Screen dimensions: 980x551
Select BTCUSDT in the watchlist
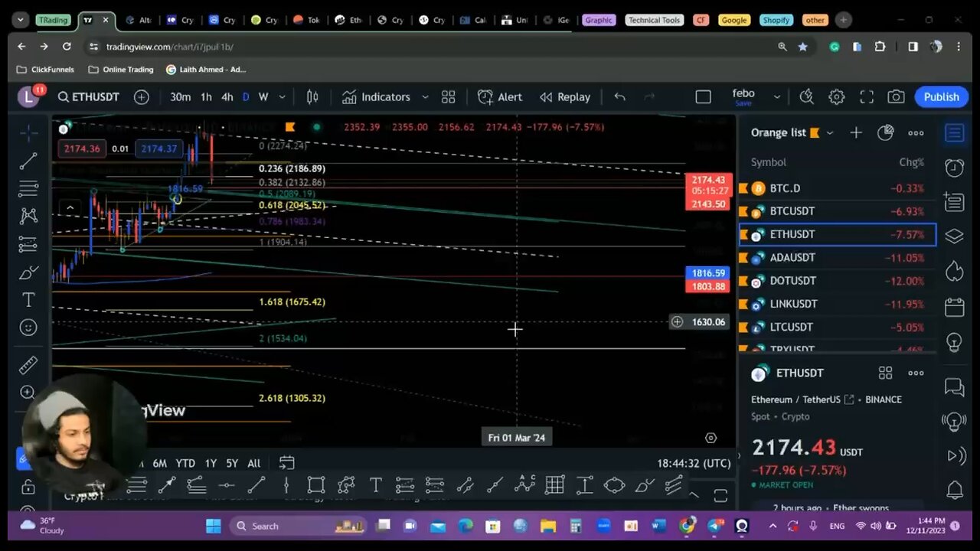(837, 211)
